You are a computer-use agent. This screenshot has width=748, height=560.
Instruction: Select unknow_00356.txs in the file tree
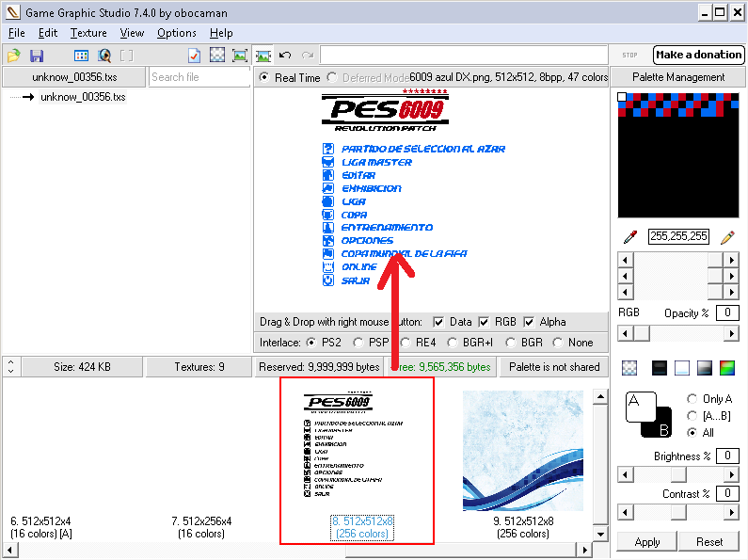(x=83, y=97)
